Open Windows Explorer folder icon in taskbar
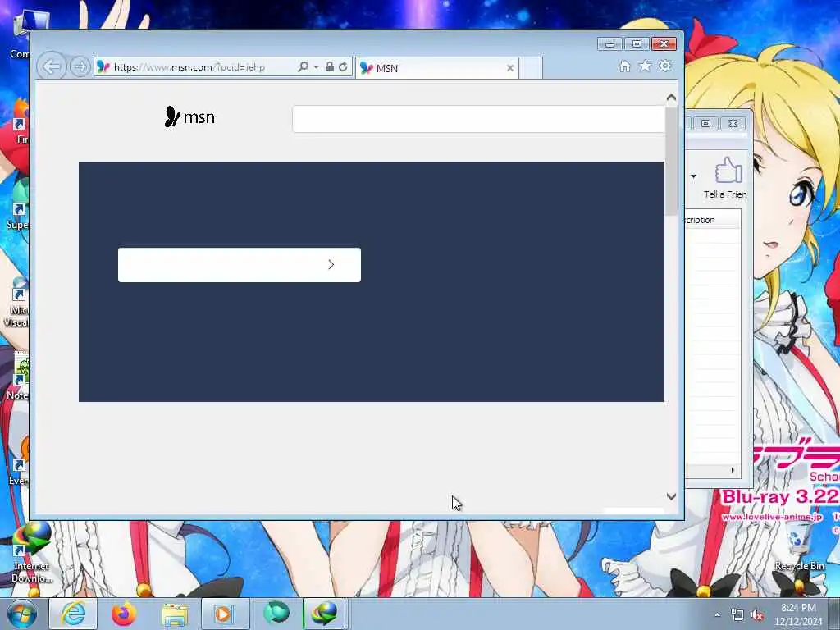 tap(175, 614)
